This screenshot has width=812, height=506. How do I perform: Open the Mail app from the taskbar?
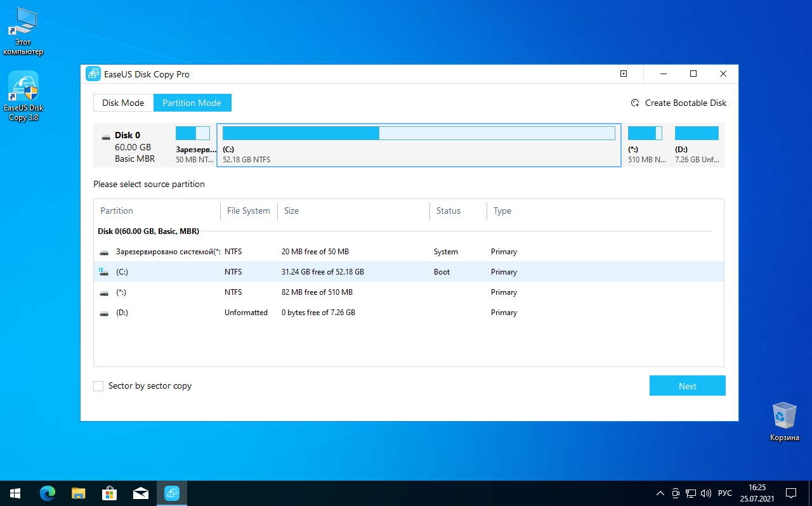[x=140, y=493]
